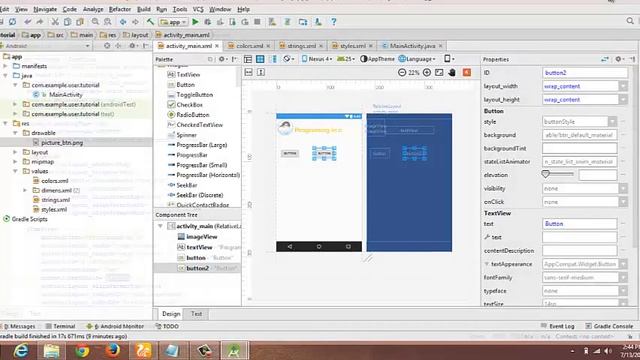Open the Gradle Console
Image resolution: width=640 pixels, height=360 pixels.
click(x=609, y=326)
